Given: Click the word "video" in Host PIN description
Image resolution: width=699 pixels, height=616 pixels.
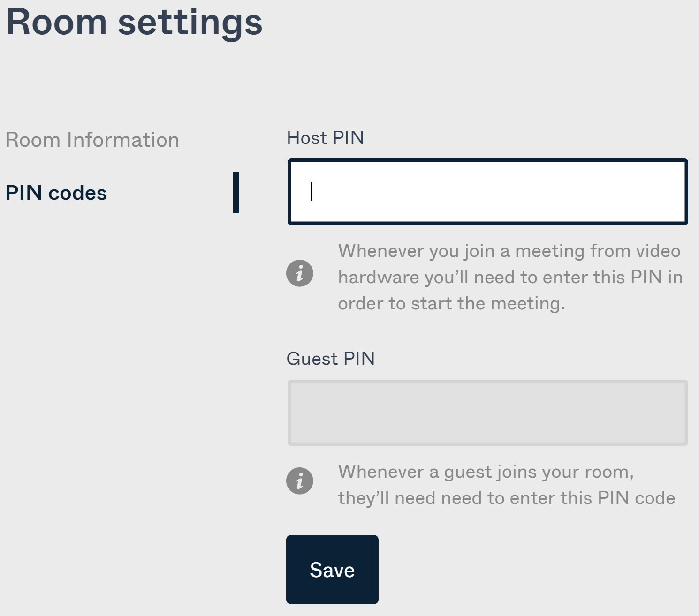Looking at the screenshot, I should (658, 251).
